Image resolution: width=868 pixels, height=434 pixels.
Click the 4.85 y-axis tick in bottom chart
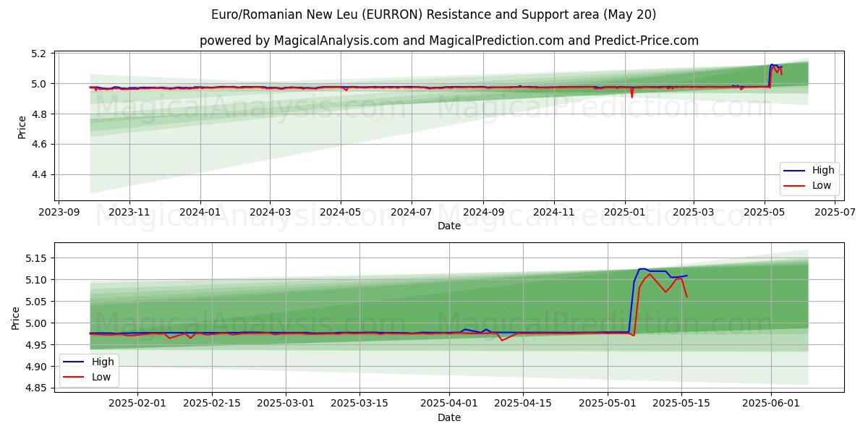coord(36,388)
